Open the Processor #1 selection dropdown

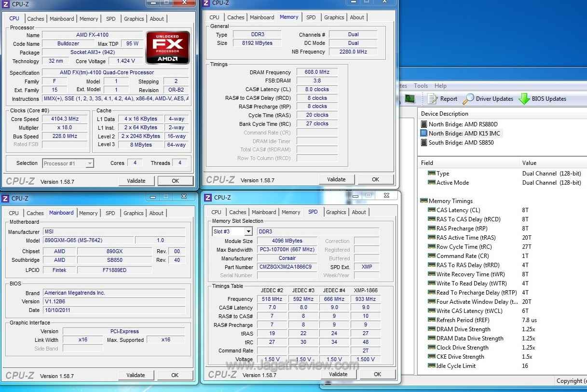(90, 163)
